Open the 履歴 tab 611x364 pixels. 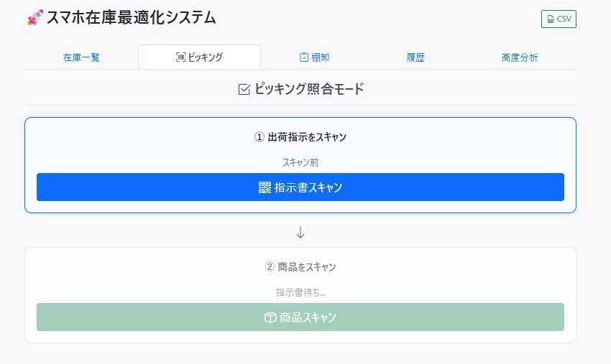click(x=415, y=57)
